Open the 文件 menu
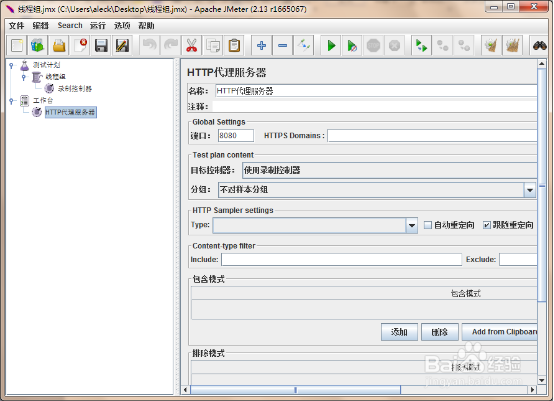The height and width of the screenshot is (401, 554). [x=16, y=25]
